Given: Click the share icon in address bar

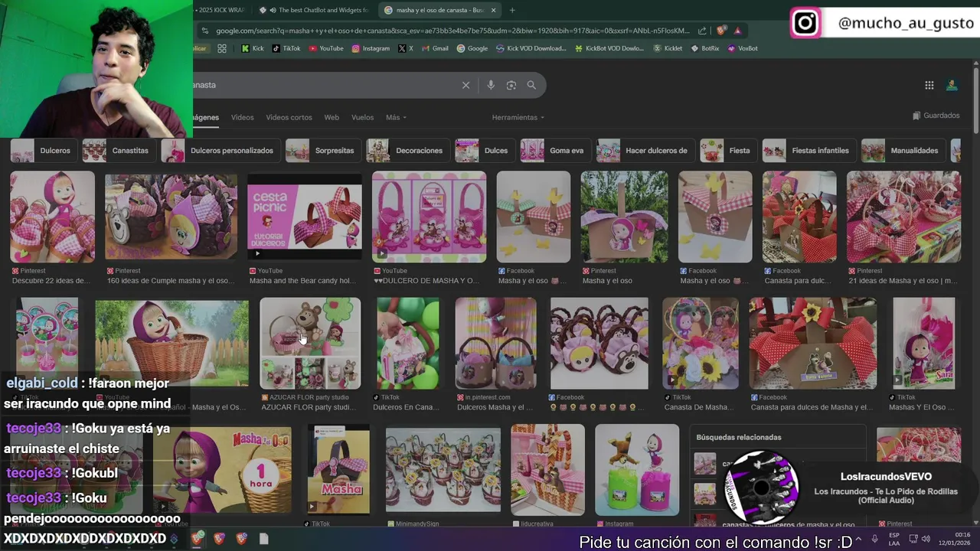Looking at the screenshot, I should tap(702, 31).
